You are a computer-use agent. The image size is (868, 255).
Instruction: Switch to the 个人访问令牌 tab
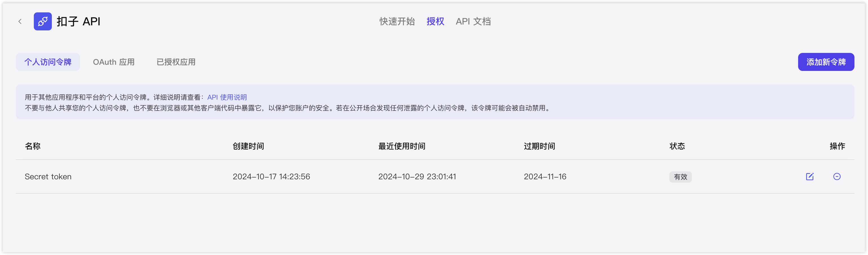point(48,62)
